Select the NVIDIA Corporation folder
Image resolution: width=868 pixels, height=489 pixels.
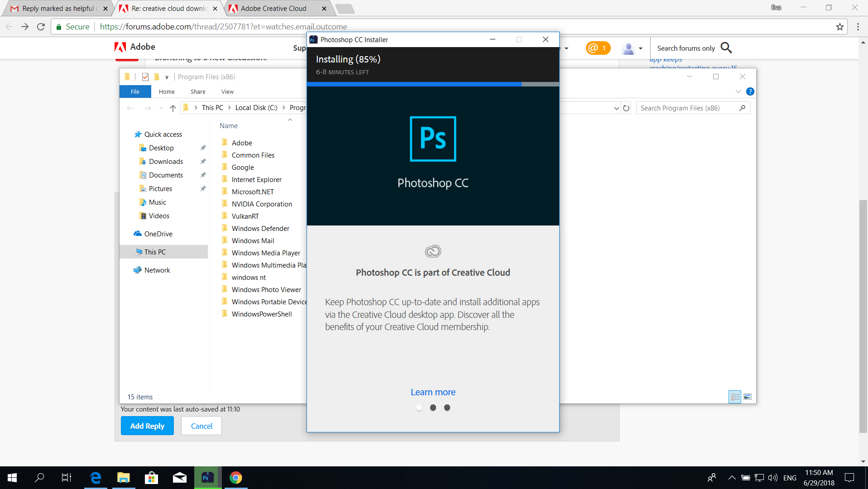(x=262, y=204)
